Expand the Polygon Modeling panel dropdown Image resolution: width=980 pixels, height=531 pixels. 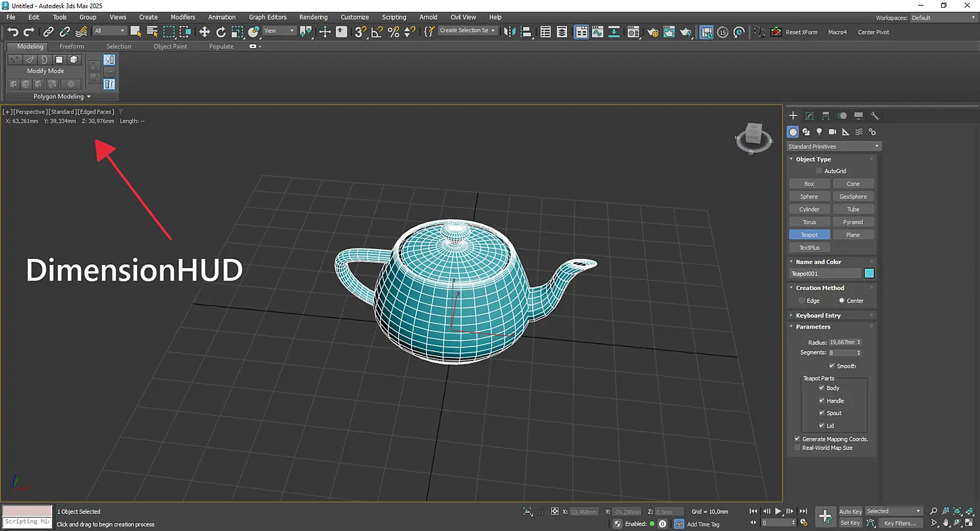[62, 96]
